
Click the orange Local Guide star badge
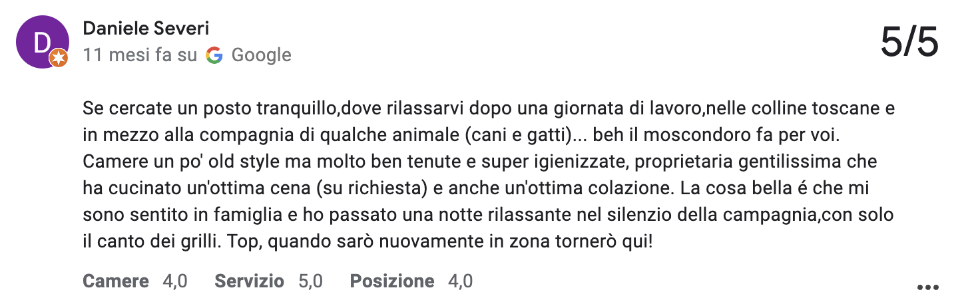click(x=59, y=59)
